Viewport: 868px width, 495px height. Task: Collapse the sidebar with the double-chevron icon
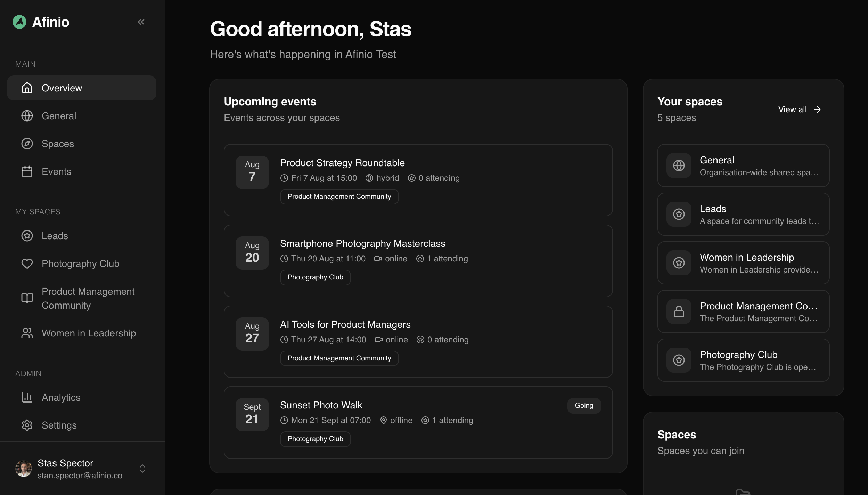pos(141,22)
